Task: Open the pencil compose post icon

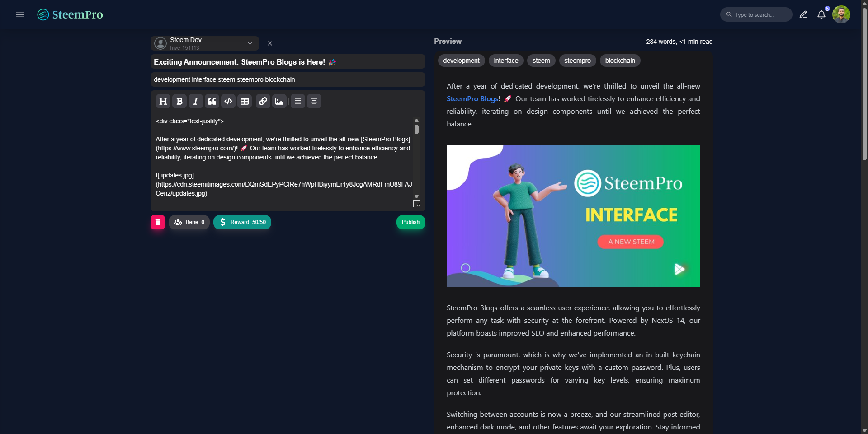Action: [x=803, y=14]
